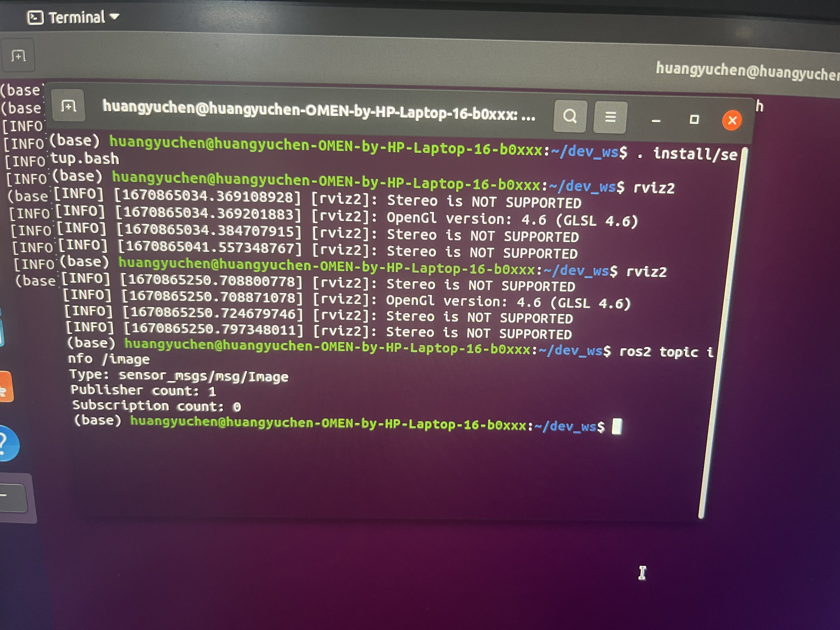Click the text 'Type: sensor_msgs/msg/Image'
This screenshot has width=840, height=630.
pos(179,376)
